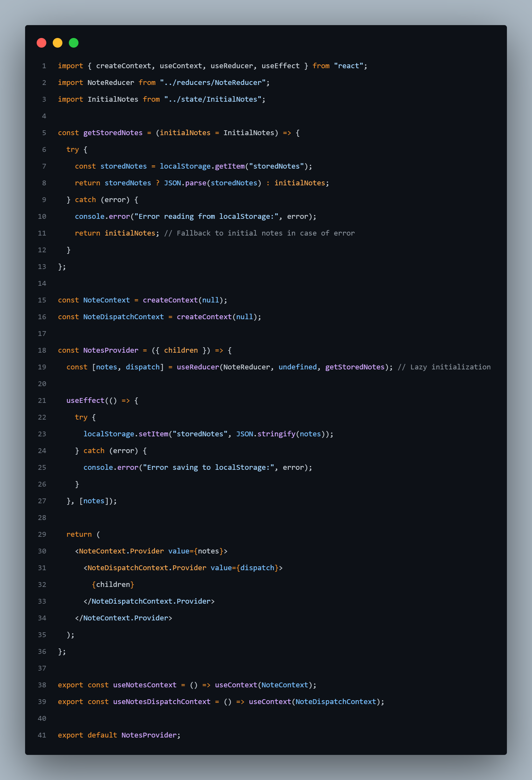
Task: Click line number 15 in the gutter
Action: 42,300
